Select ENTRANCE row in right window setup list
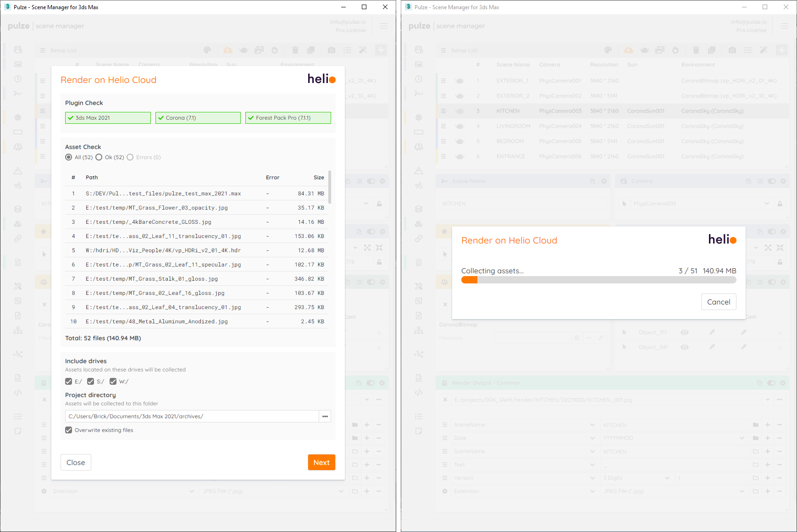This screenshot has height=532, width=797. (613, 156)
